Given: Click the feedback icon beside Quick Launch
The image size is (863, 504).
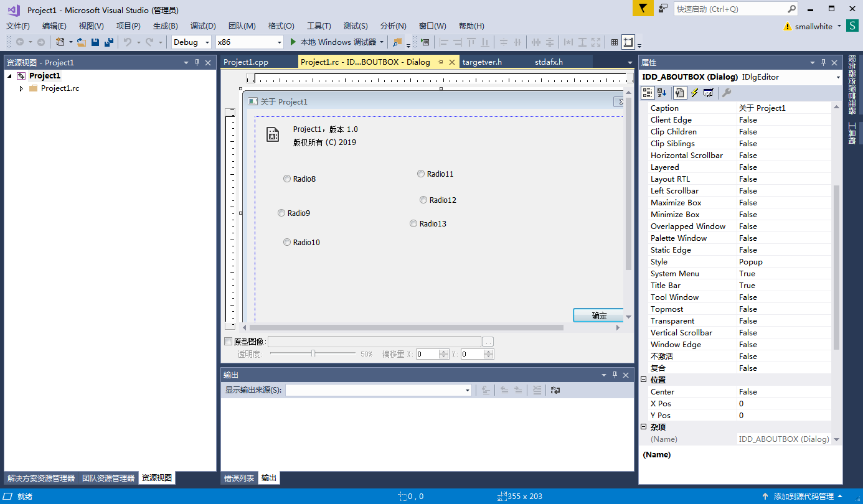Looking at the screenshot, I should coord(663,8).
